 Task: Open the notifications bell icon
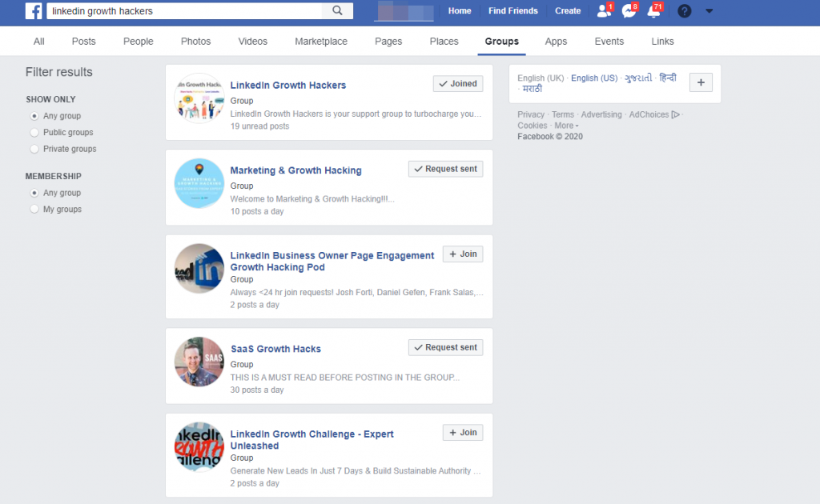tap(654, 10)
